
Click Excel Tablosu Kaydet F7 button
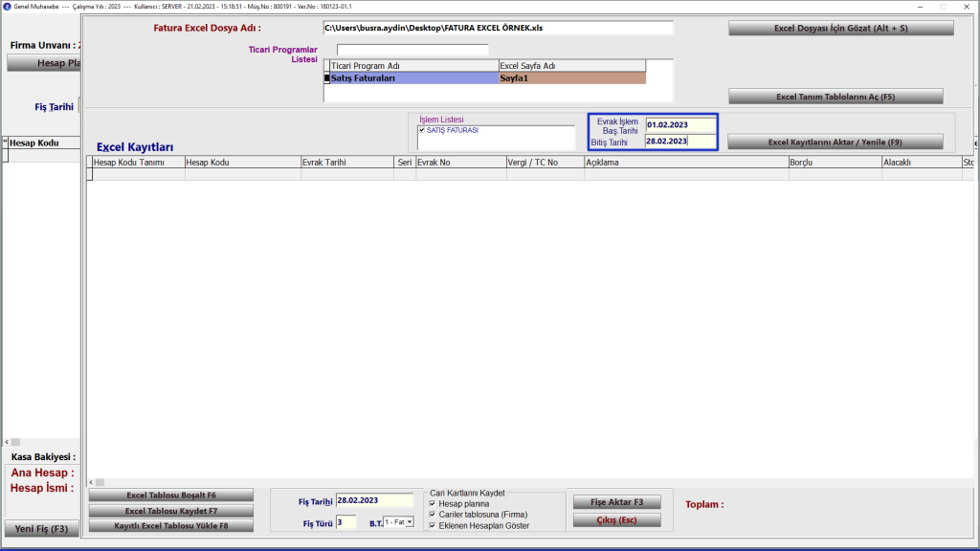point(171,511)
